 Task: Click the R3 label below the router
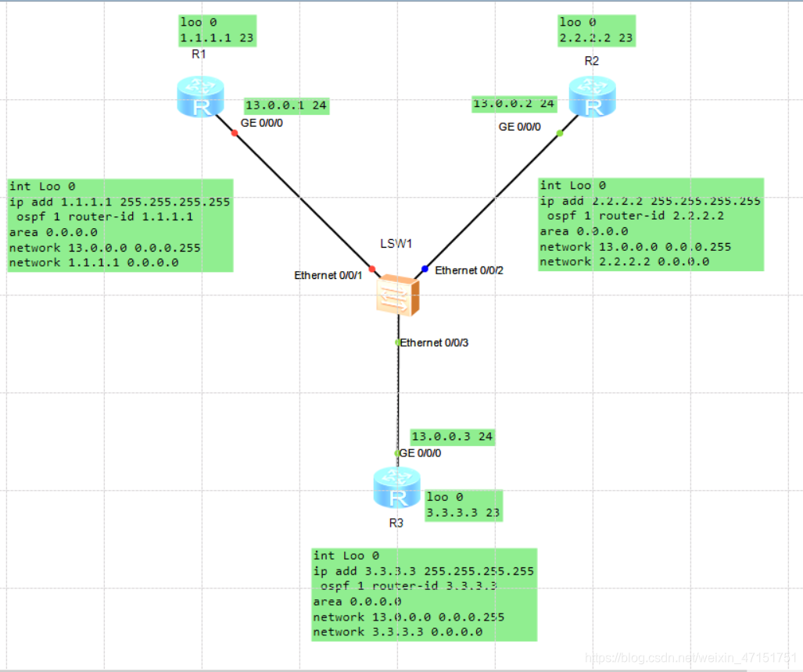[396, 524]
